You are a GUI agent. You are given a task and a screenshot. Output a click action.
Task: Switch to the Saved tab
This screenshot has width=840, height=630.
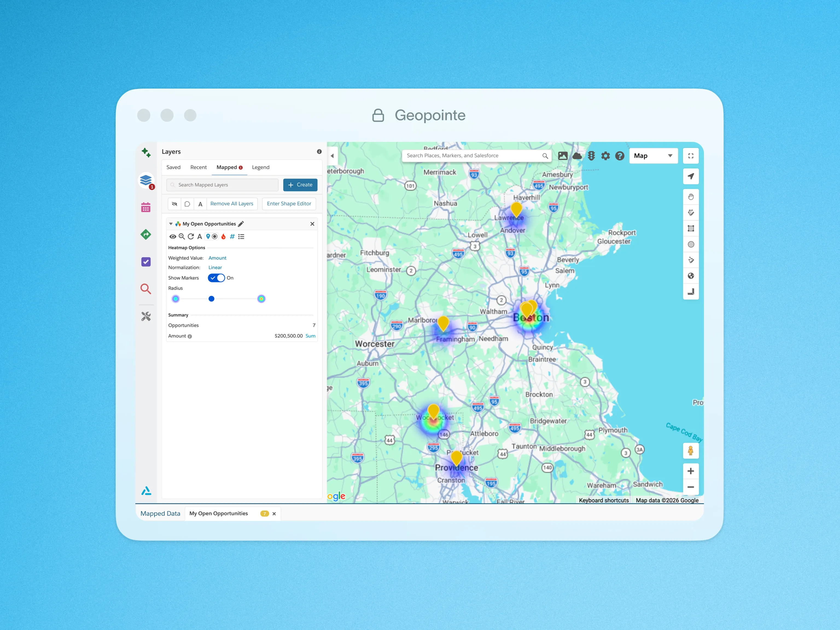coord(173,167)
